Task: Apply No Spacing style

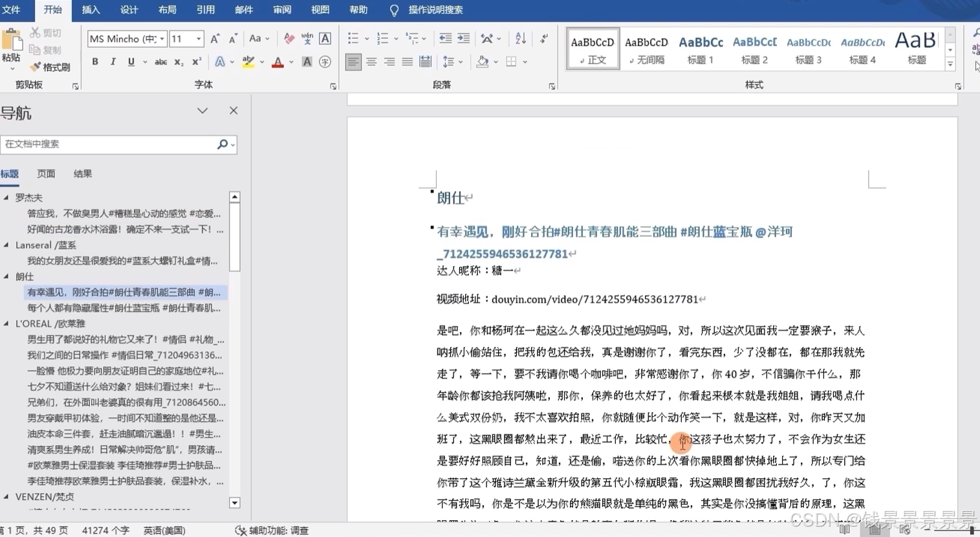Action: click(646, 49)
